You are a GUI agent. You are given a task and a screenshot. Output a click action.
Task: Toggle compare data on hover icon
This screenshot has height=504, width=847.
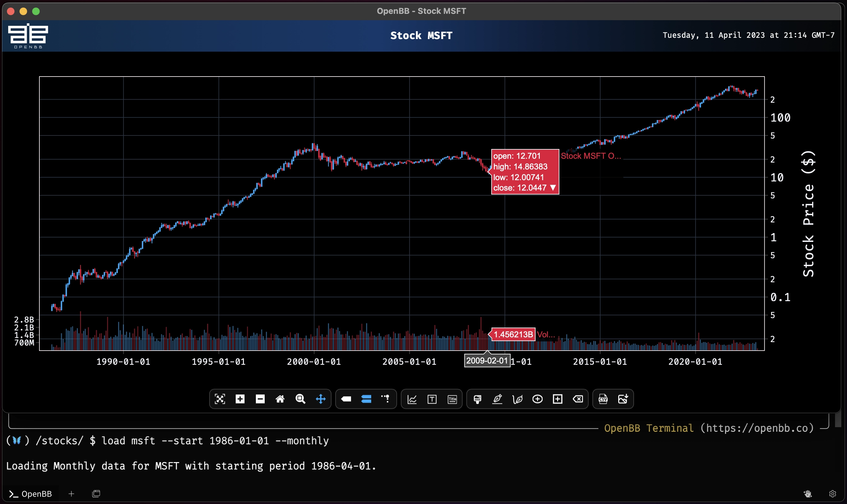click(366, 399)
